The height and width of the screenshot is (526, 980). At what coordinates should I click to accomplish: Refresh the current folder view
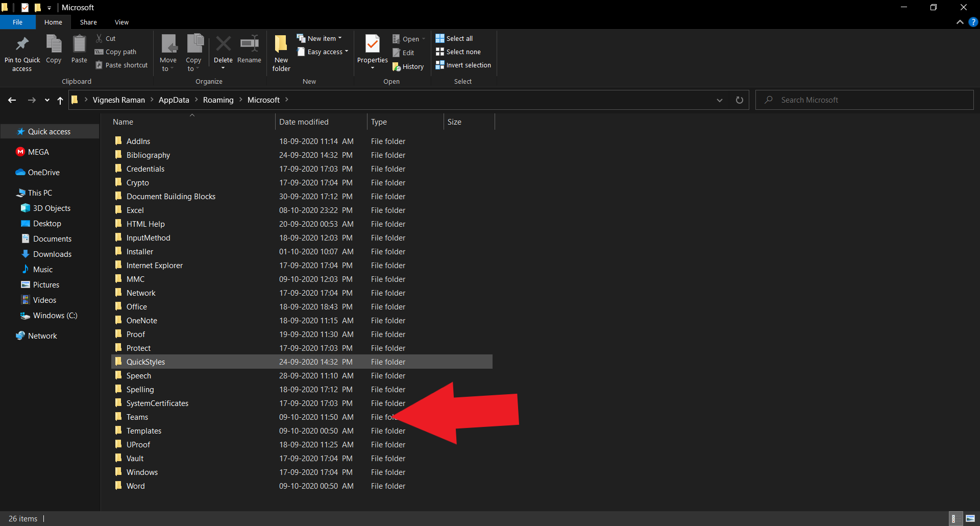pyautogui.click(x=739, y=100)
